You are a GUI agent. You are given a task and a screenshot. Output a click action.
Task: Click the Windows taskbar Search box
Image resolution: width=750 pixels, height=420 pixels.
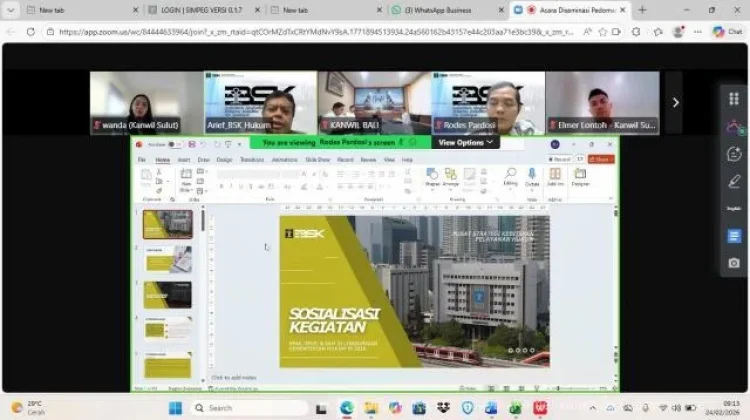point(251,408)
